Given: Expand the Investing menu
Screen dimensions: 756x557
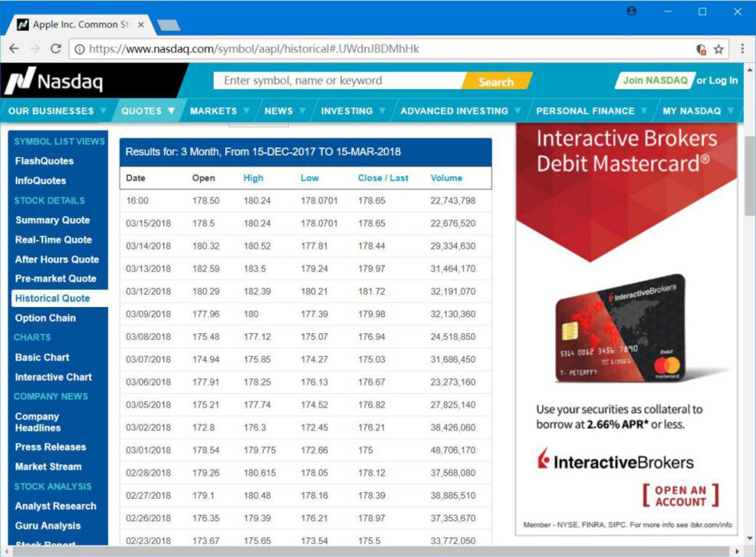Looking at the screenshot, I should (353, 111).
